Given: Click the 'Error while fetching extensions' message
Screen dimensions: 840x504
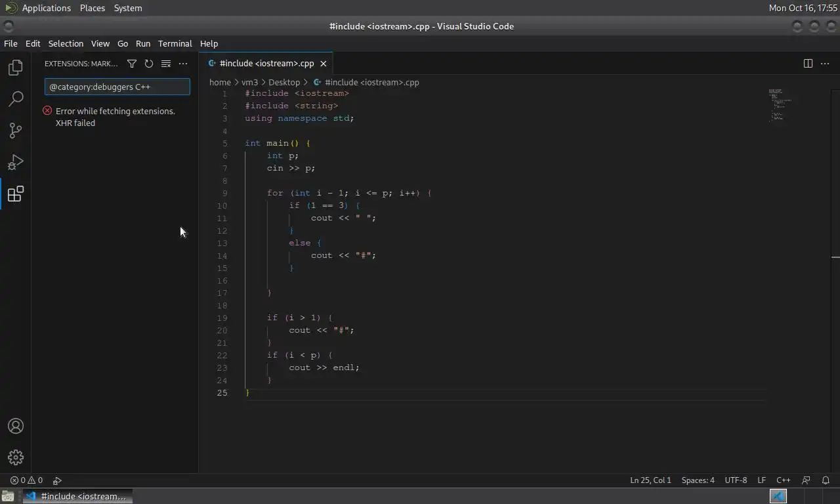Looking at the screenshot, I should click(115, 117).
